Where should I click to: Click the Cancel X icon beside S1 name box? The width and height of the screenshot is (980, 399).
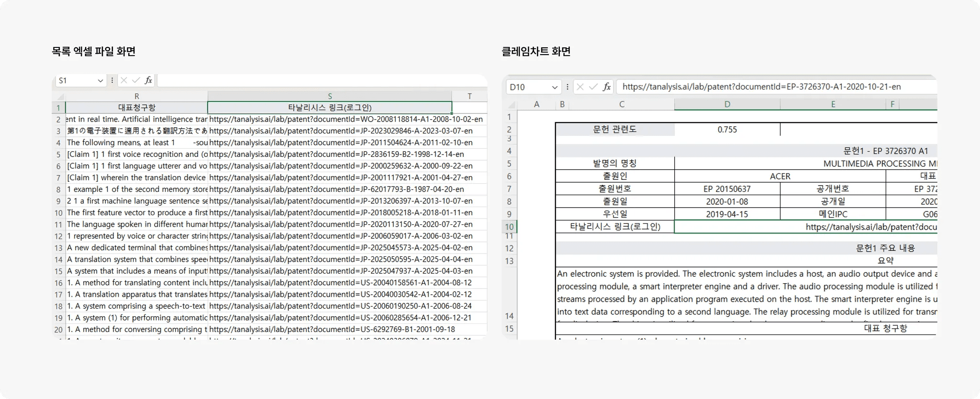coord(124,80)
